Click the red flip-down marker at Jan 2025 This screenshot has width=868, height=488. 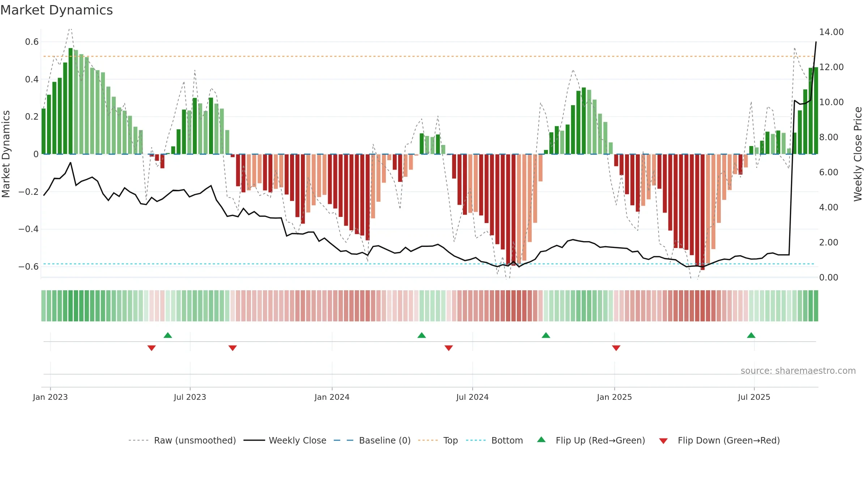tap(616, 348)
